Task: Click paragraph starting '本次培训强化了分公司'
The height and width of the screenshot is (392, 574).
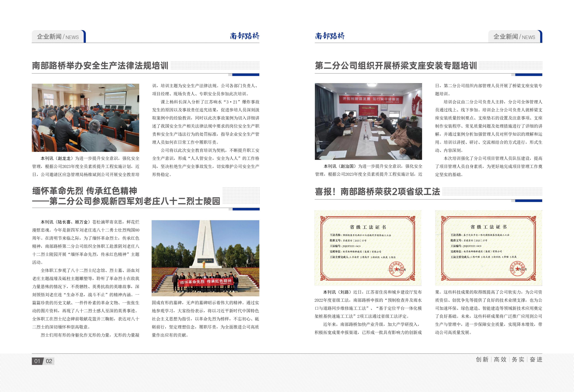Action: coord(489,166)
